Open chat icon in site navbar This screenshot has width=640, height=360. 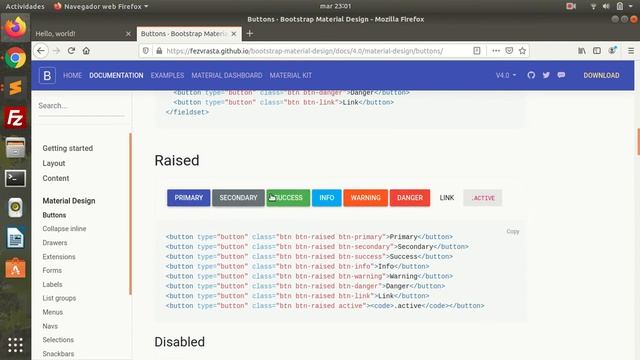click(x=561, y=75)
